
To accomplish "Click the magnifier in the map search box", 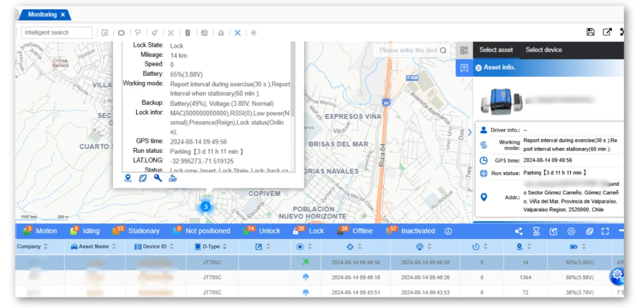I will pos(443,50).
